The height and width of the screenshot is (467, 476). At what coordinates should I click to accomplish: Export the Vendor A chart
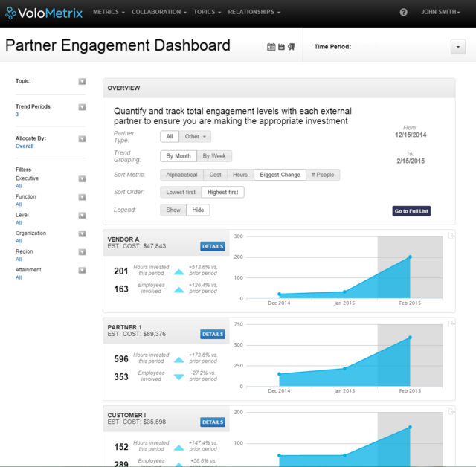[451, 236]
